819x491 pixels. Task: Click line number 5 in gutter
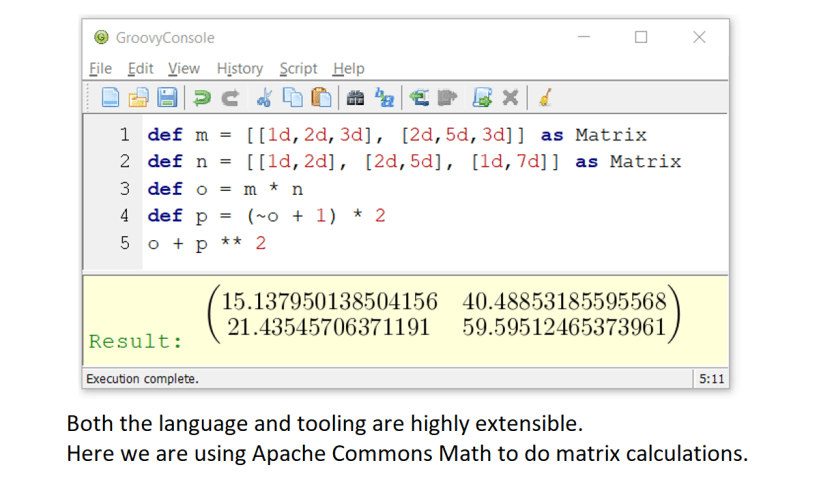tap(124, 243)
